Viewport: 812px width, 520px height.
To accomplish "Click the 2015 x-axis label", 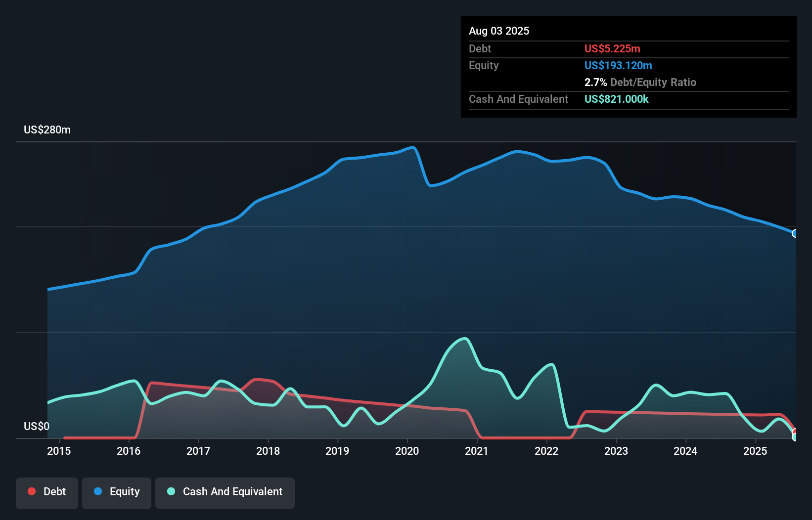I will click(59, 451).
